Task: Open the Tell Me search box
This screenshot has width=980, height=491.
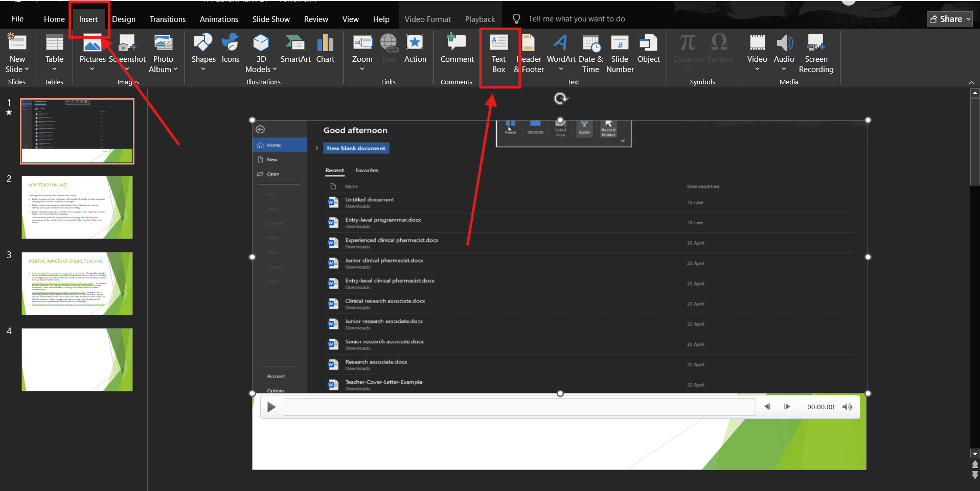Action: point(576,19)
